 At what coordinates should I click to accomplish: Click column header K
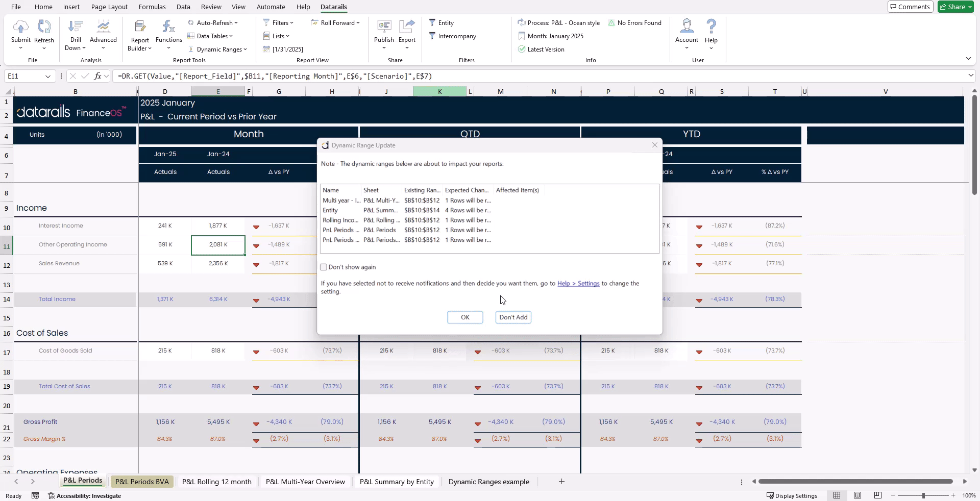coord(439,91)
